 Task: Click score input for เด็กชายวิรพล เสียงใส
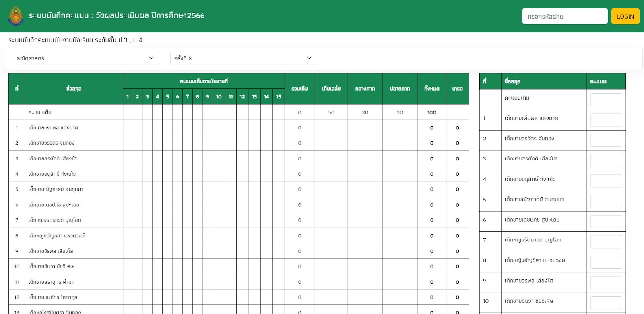(606, 283)
